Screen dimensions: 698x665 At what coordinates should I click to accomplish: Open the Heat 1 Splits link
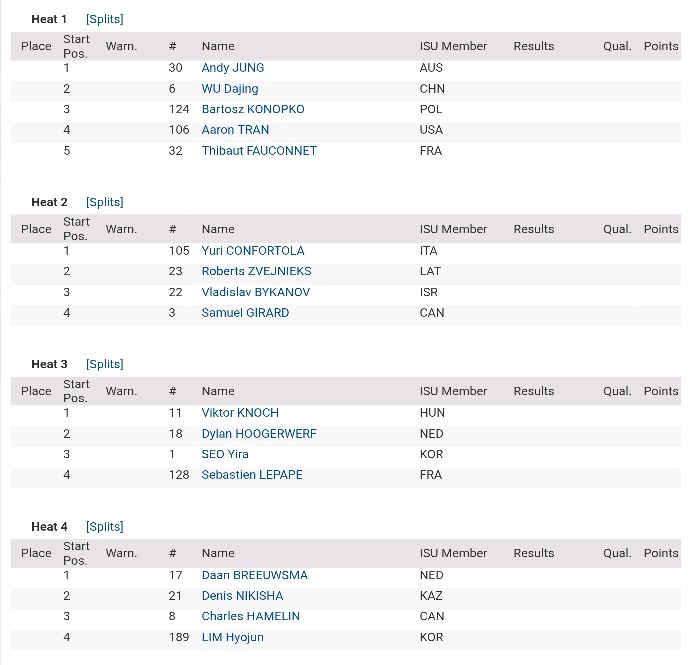click(x=105, y=19)
